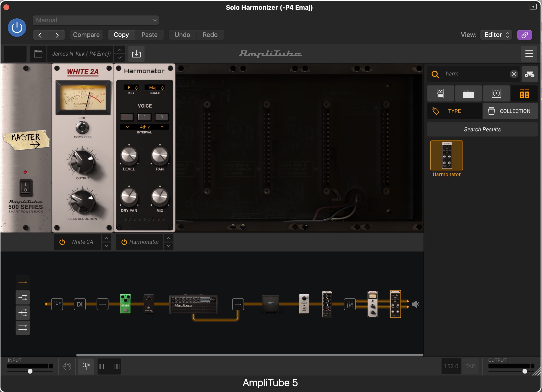This screenshot has height=392, width=542.
Task: Click the Harmonator DRY PAN knob
Action: 129,197
